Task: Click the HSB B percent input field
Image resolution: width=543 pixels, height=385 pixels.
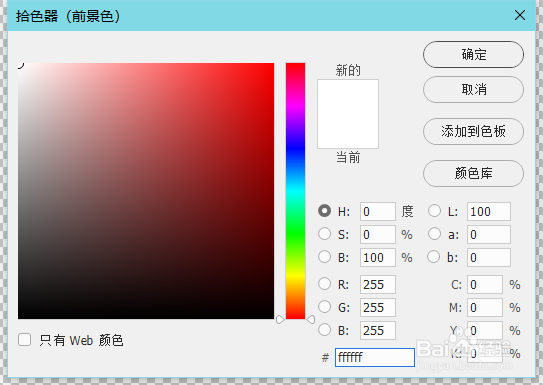Action: [x=378, y=257]
